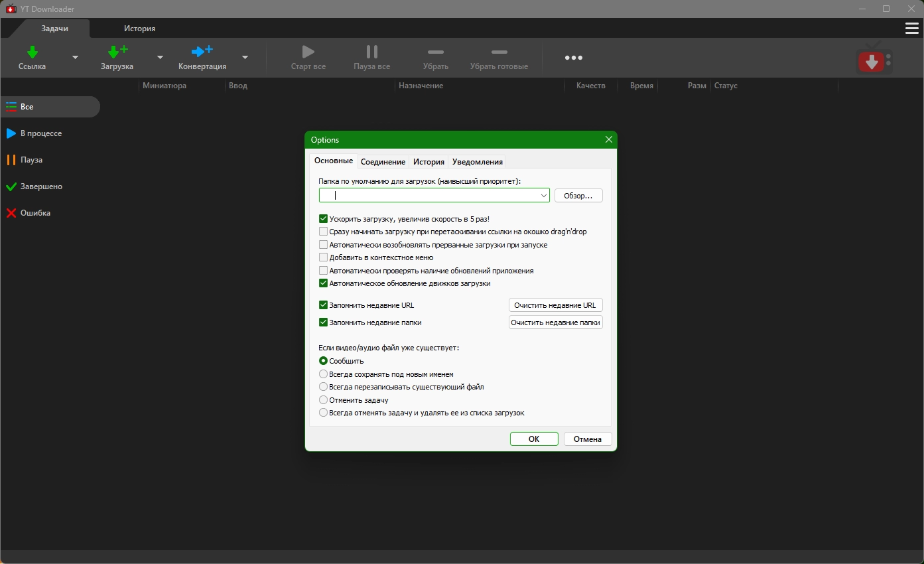The height and width of the screenshot is (564, 924).
Task: Click the three-dots more actions icon
Action: (573, 58)
